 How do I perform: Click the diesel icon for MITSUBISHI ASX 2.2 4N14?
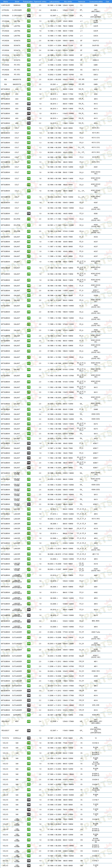[x=29, y=123]
